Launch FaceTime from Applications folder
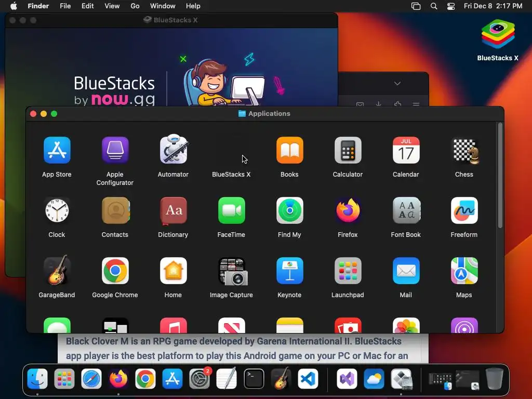The height and width of the screenshot is (399, 532). (231, 211)
